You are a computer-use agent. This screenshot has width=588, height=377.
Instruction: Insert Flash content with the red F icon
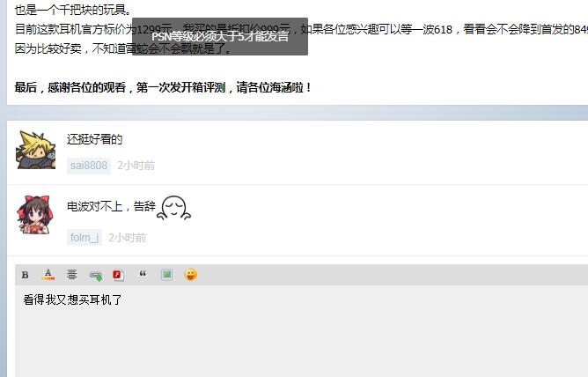(x=119, y=275)
